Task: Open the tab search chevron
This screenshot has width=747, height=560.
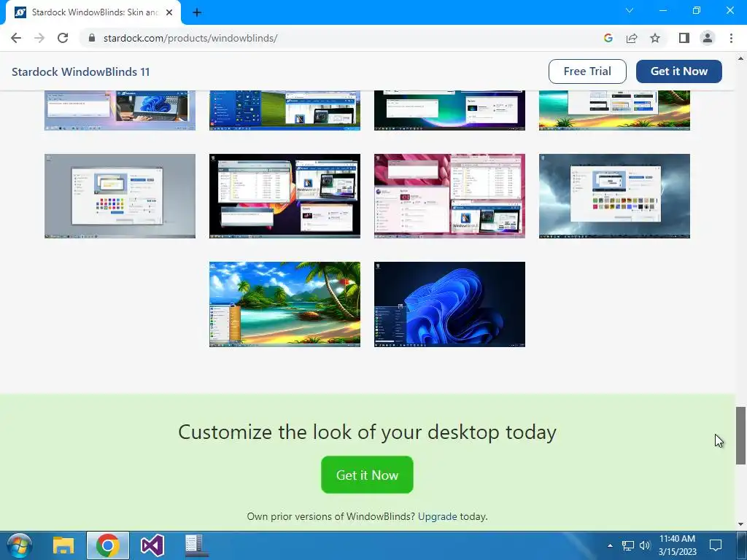Action: pyautogui.click(x=630, y=10)
